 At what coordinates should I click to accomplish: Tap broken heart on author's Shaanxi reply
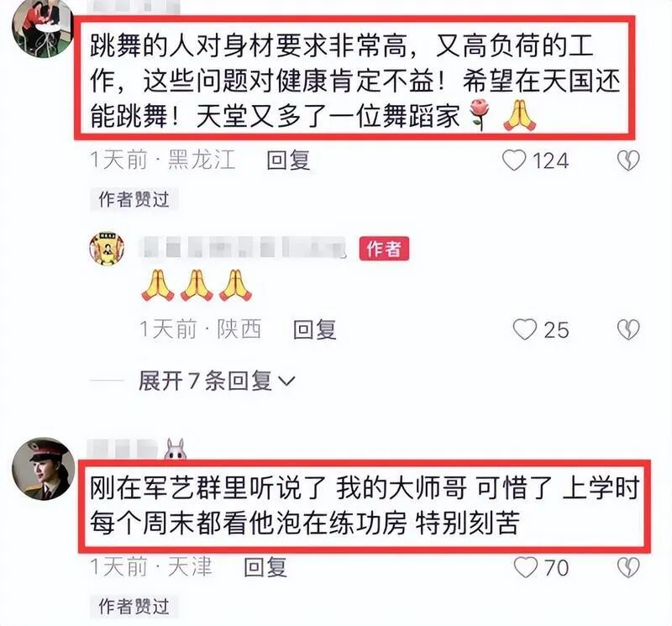pyautogui.click(x=628, y=329)
